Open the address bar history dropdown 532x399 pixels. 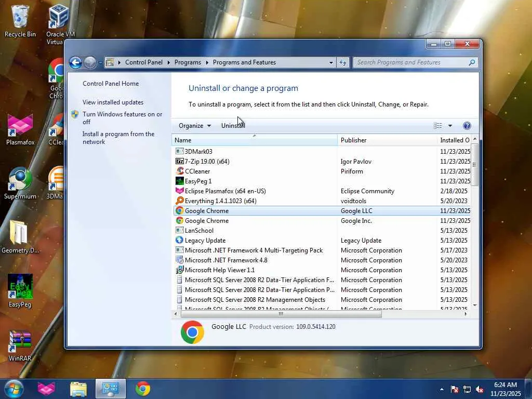coord(331,62)
